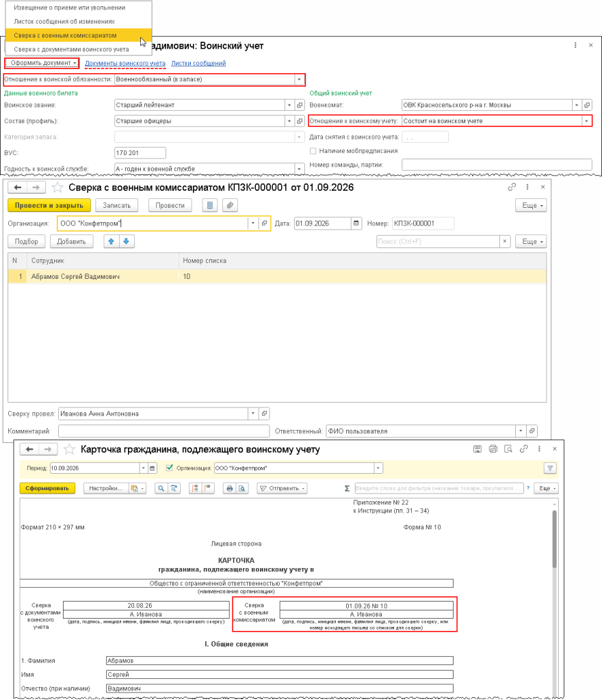
Task: Open calendar picker for Период field
Action: (153, 468)
